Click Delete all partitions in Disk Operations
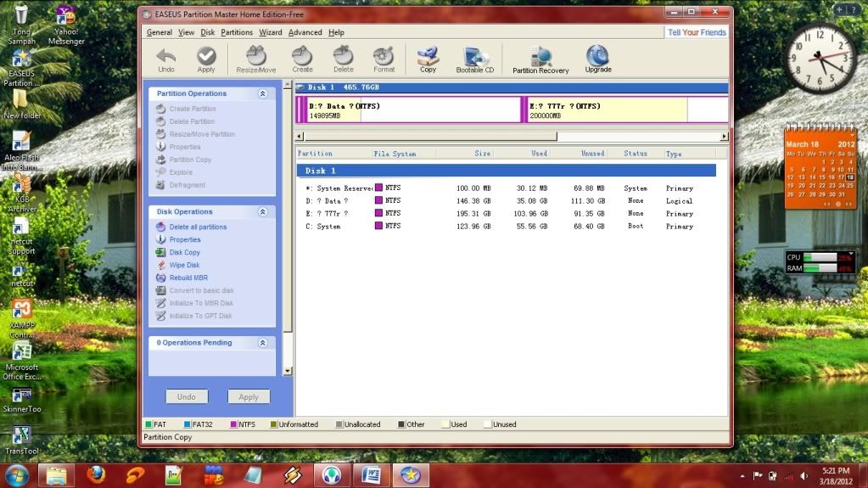 pyautogui.click(x=198, y=227)
